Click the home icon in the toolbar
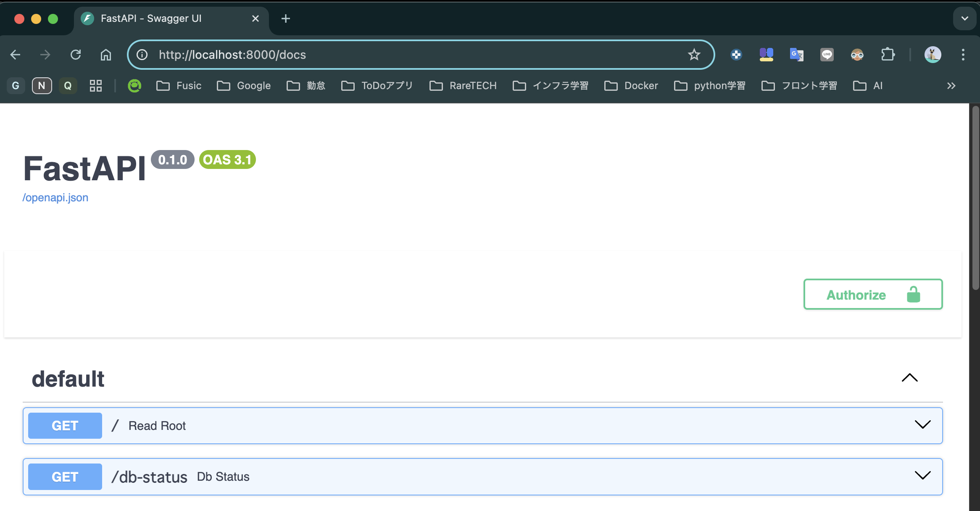 (x=105, y=54)
